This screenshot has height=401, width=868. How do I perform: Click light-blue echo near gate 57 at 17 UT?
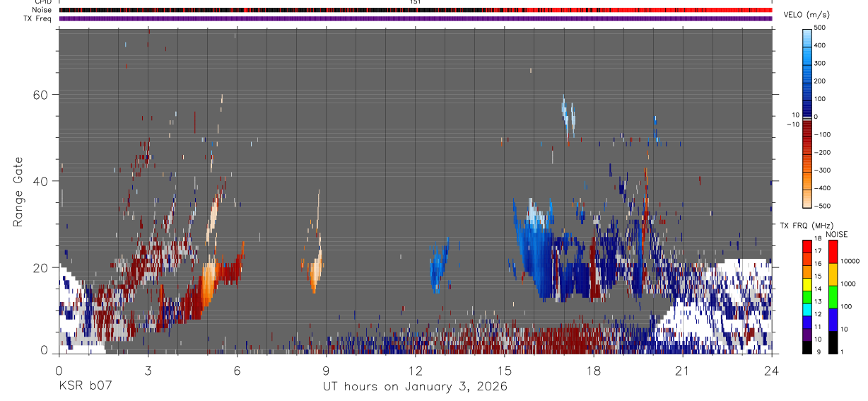tap(565, 112)
